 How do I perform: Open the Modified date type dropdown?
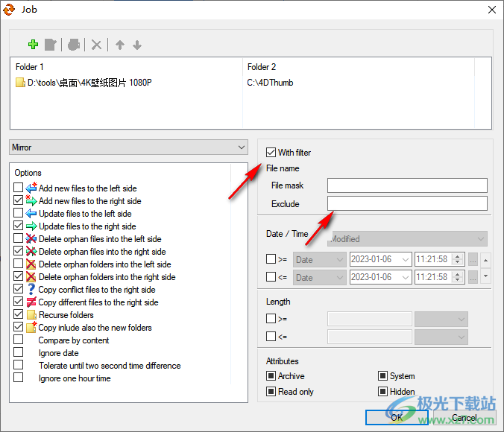pos(407,239)
